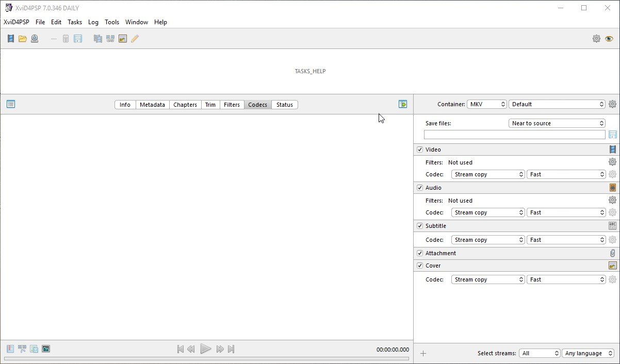Switch to the Metadata tab
The width and height of the screenshot is (620, 364).
click(152, 105)
